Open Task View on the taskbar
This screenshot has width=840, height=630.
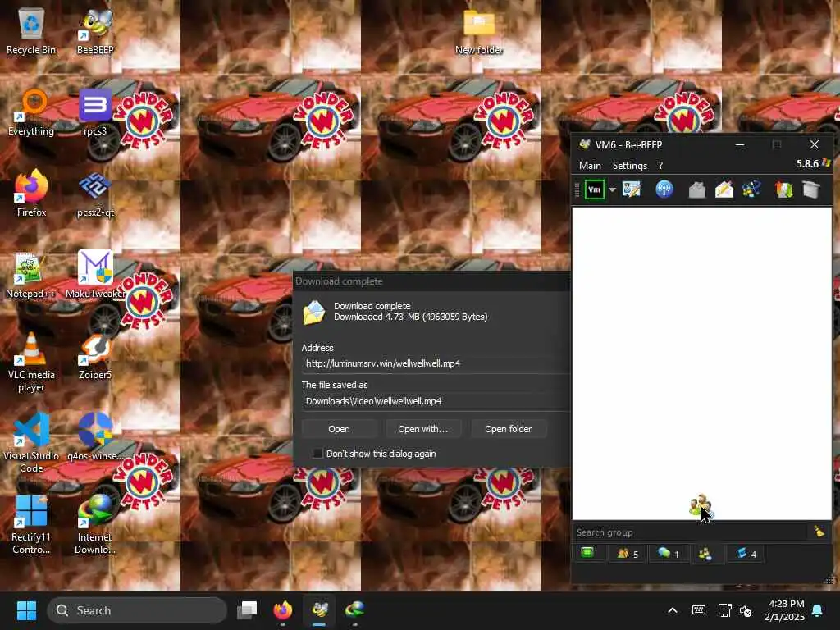pos(247,610)
